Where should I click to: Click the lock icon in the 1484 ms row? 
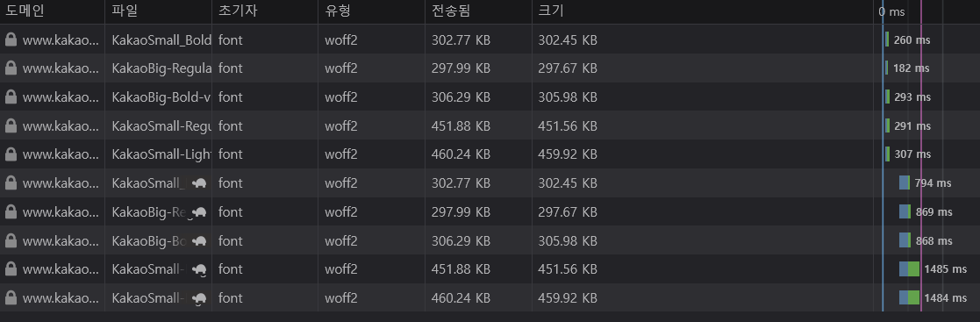coord(11,297)
